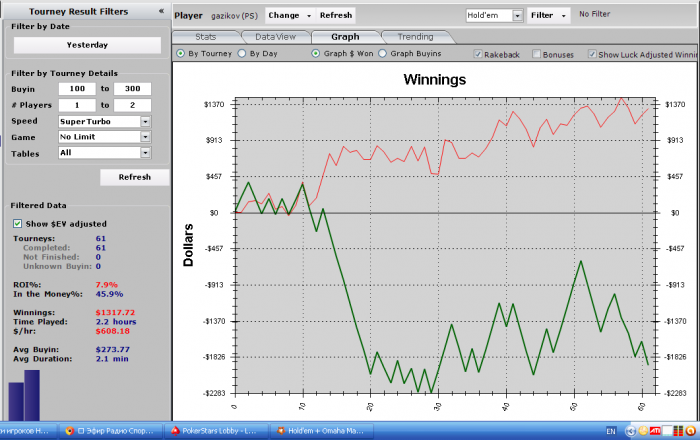Screen dimensions: 700x440
Task: Click the maximum # Players field
Action: pyautogui.click(x=133, y=105)
